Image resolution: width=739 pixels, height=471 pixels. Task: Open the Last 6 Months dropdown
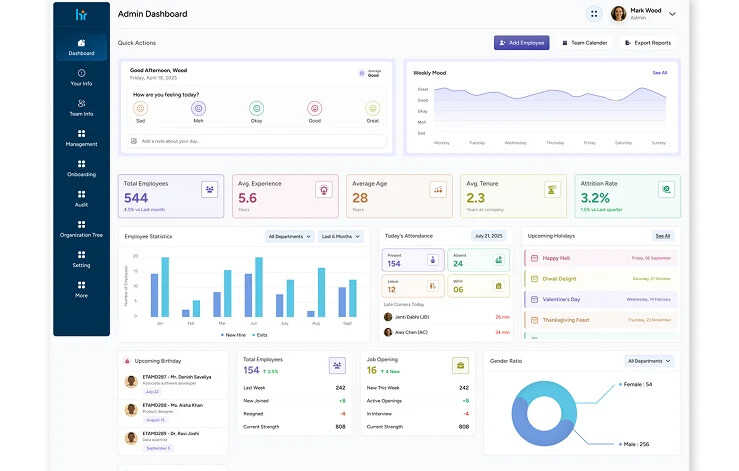(x=342, y=237)
